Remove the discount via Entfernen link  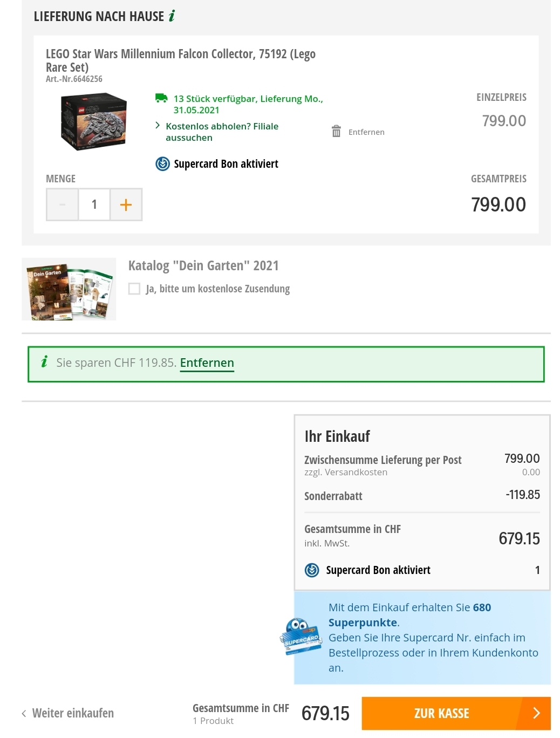click(207, 363)
